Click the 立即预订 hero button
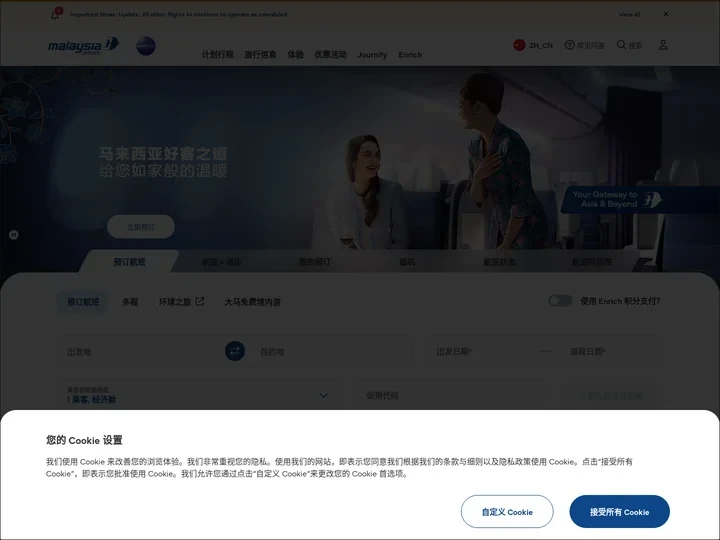The image size is (720, 540). (x=141, y=227)
